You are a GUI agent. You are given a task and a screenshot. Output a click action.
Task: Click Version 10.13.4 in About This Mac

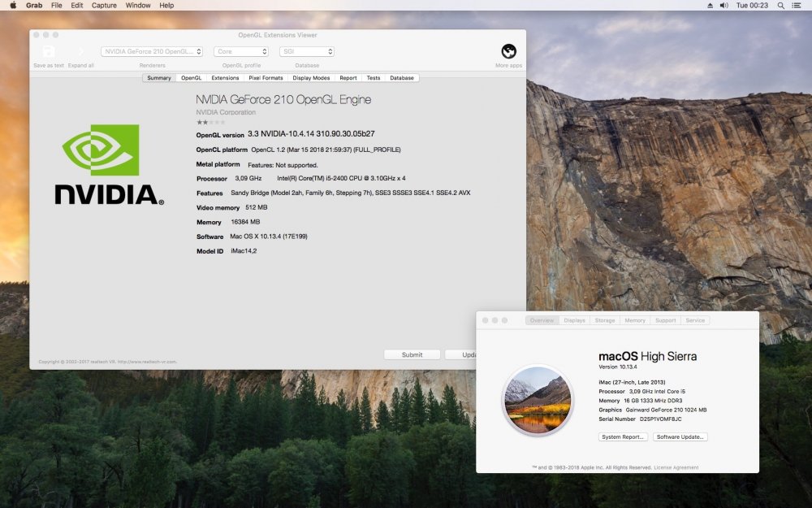(x=618, y=367)
